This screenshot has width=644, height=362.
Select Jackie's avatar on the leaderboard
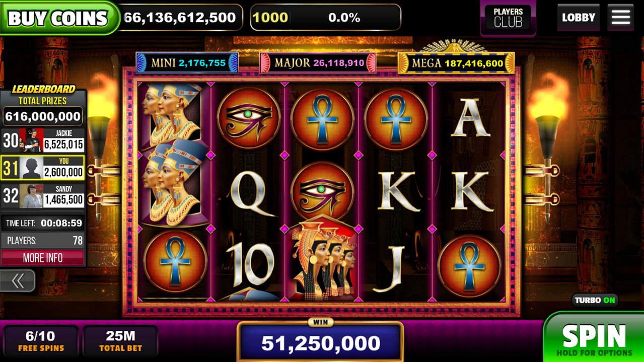click(31, 140)
